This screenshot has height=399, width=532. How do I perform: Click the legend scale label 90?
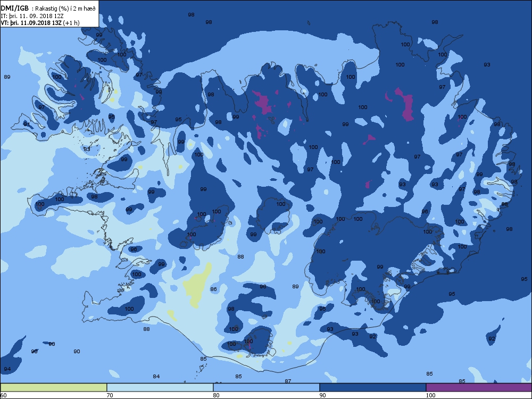coord(323,395)
